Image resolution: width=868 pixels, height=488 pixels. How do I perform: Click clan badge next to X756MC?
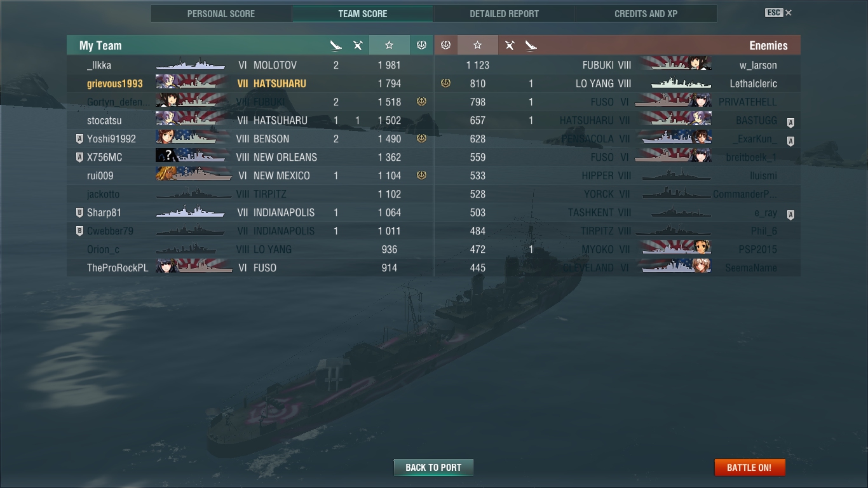(79, 157)
